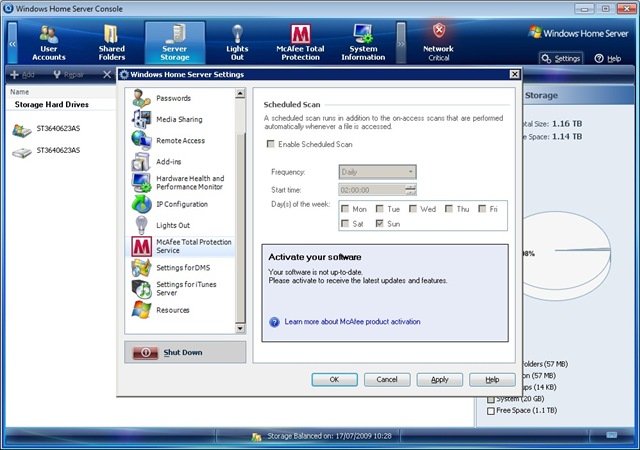Screen dimensions: 640x450
Task: Open Lights Out tab icon
Action: pos(237,34)
